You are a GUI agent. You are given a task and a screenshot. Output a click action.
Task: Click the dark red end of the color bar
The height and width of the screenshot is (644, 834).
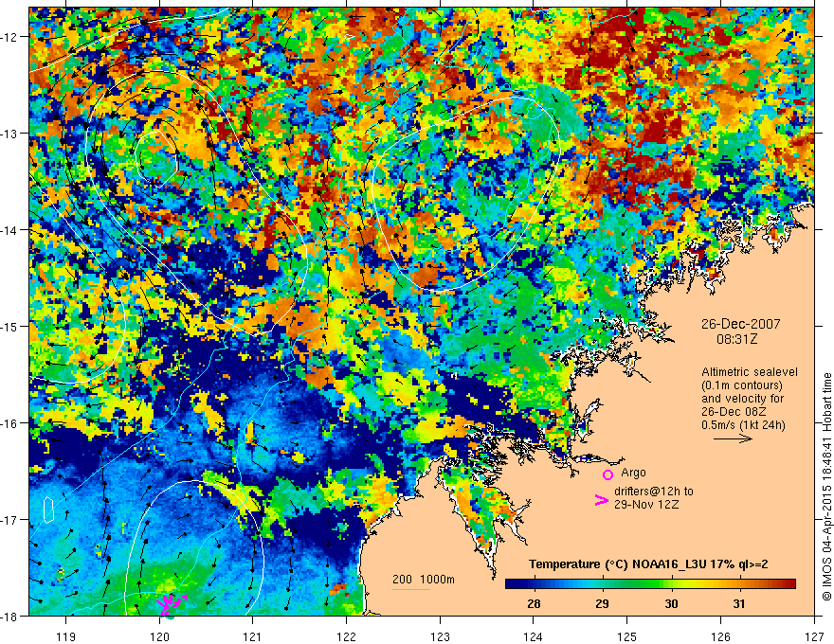[x=791, y=584]
